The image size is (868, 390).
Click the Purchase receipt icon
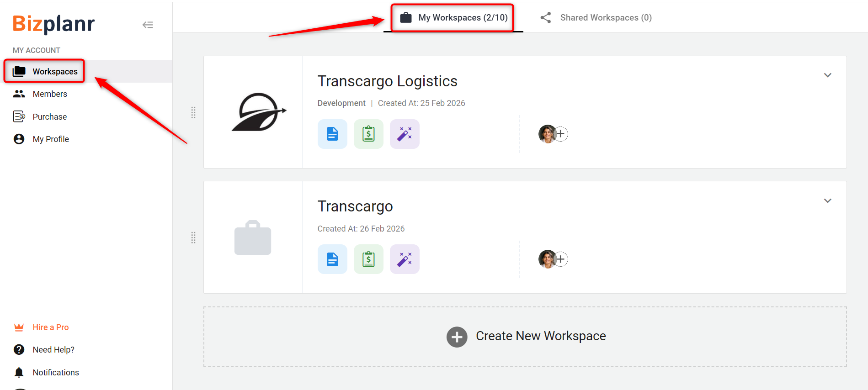point(19,116)
